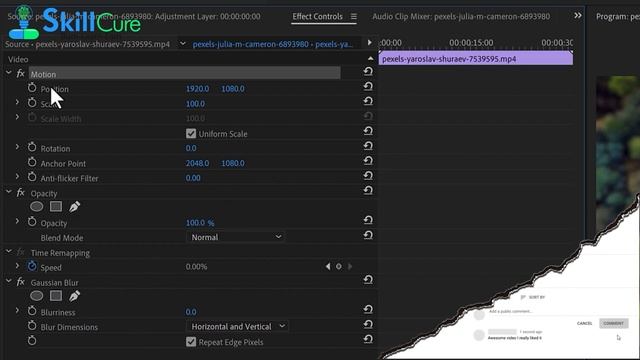
Task: Edit the Blurriness value 0.0
Action: 191,312
